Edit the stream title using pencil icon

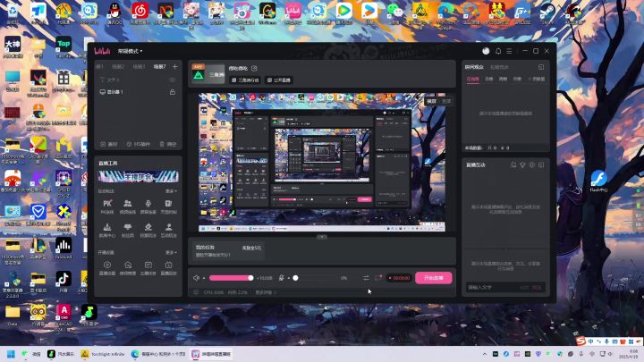(254, 68)
